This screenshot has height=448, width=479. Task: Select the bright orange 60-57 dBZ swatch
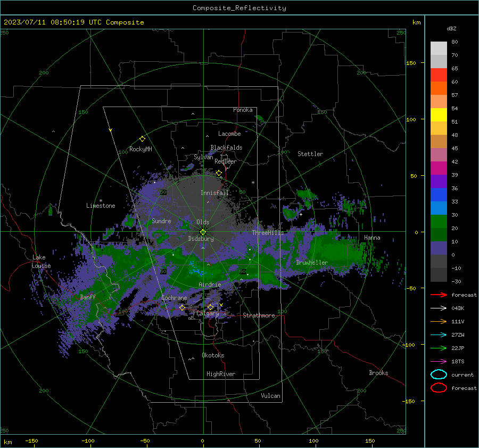click(439, 88)
